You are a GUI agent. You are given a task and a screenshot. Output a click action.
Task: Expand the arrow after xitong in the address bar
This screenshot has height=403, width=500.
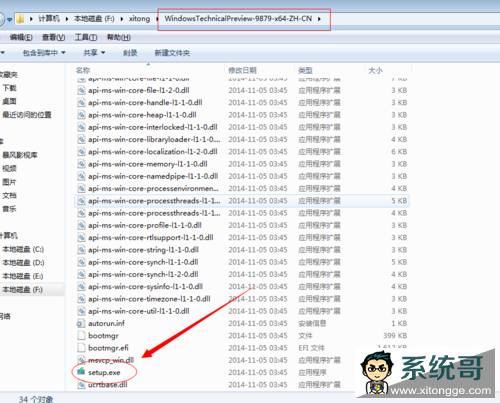(x=157, y=19)
